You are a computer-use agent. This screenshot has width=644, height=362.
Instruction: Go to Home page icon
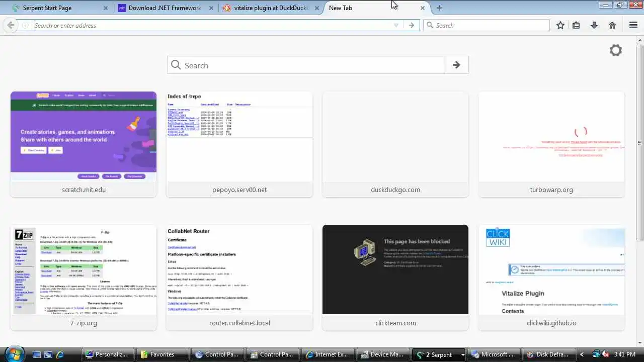(612, 25)
